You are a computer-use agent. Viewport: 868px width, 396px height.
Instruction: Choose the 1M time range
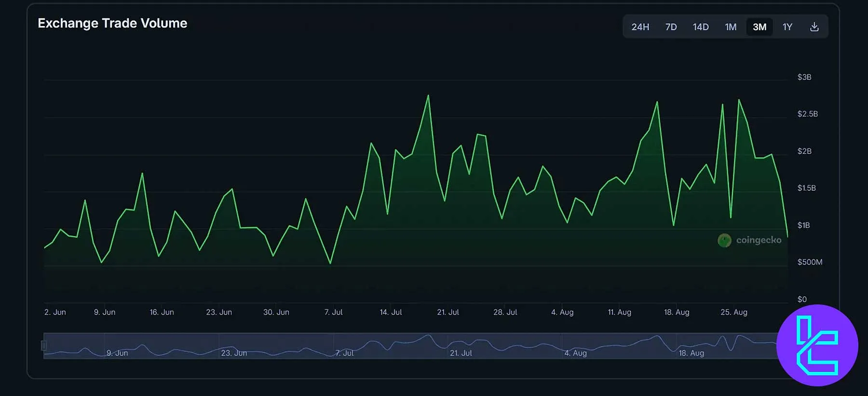[731, 27]
